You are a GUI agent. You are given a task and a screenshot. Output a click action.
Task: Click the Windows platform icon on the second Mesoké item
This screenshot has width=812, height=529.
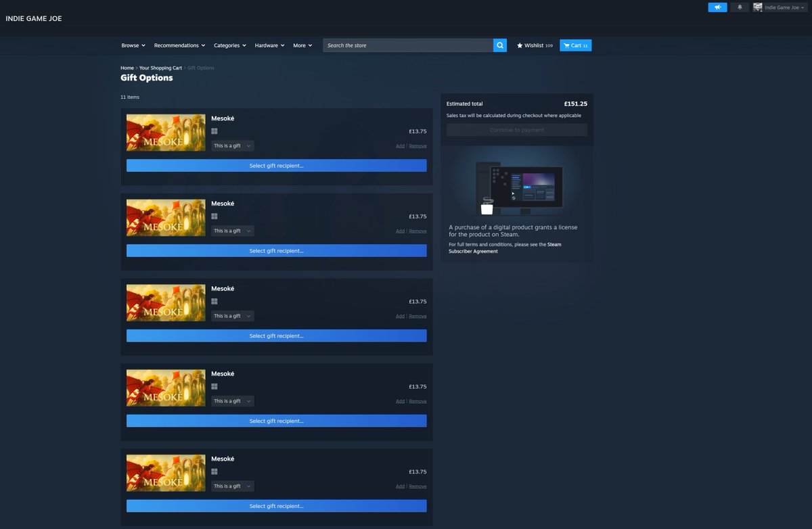(214, 216)
